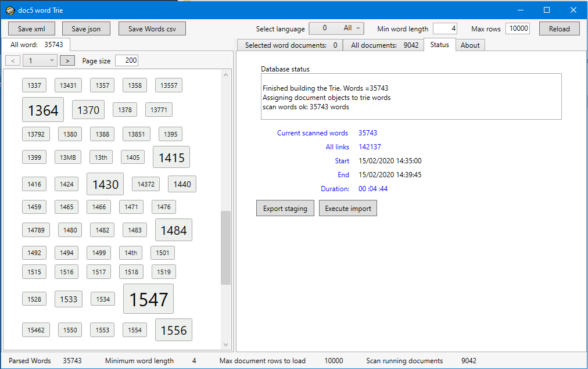Click the Page size input field
588x369 pixels.
(x=127, y=60)
